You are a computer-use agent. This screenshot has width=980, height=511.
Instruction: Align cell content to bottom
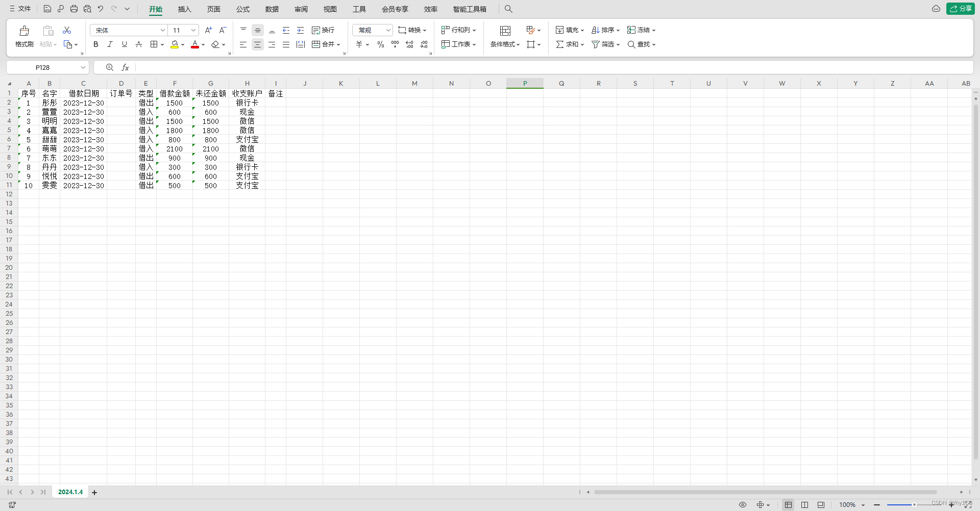272,30
